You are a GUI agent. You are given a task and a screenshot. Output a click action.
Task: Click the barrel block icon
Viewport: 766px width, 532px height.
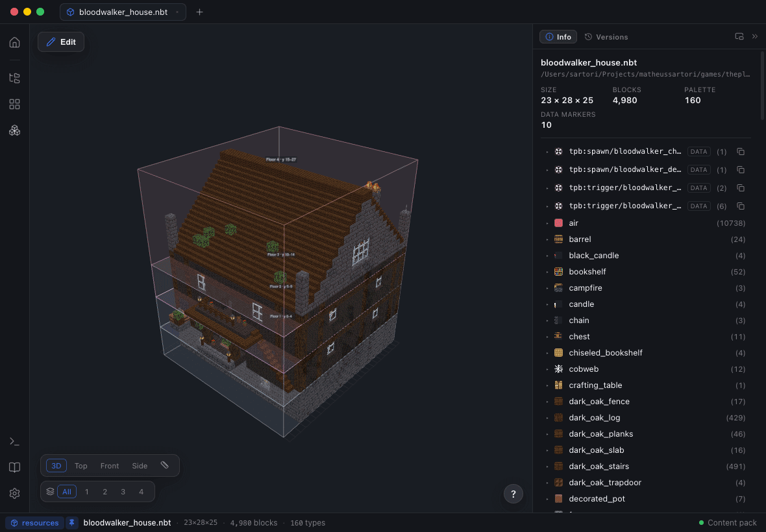tap(558, 239)
